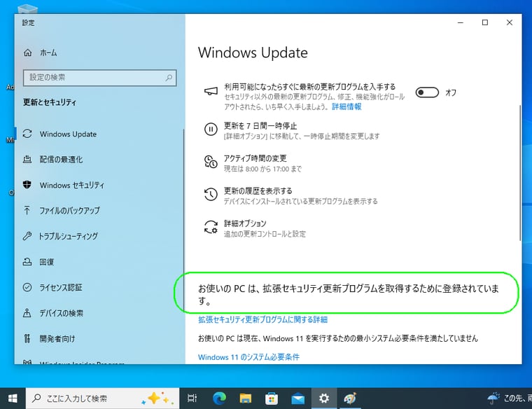Open the Windows Start button
The image size is (532, 409).
point(13,398)
